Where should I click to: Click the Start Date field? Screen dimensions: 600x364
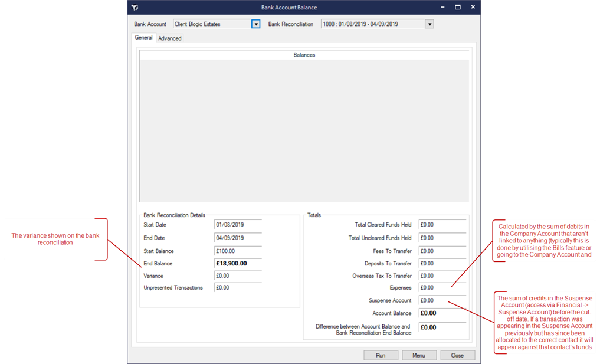[x=238, y=225]
